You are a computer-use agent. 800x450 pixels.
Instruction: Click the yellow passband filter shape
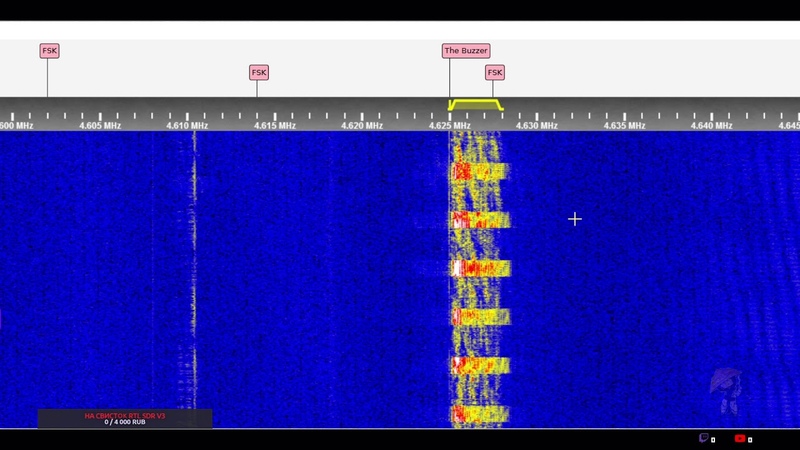coord(475,103)
